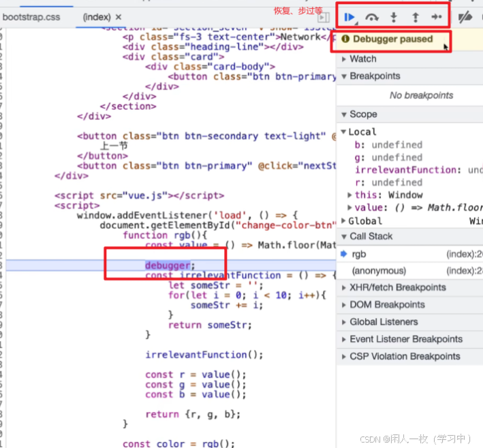This screenshot has height=448, width=483.
Task: Switch to the bootstrap.css tab
Action: coord(31,17)
